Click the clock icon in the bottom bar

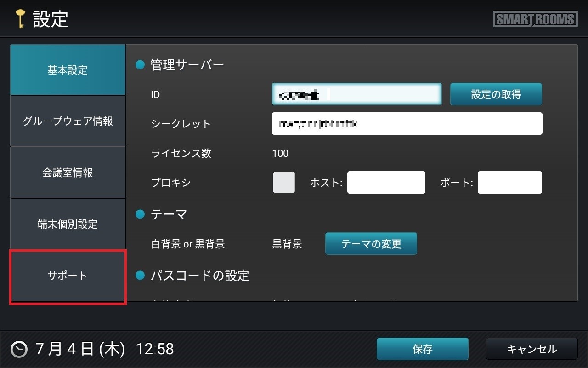pos(19,349)
